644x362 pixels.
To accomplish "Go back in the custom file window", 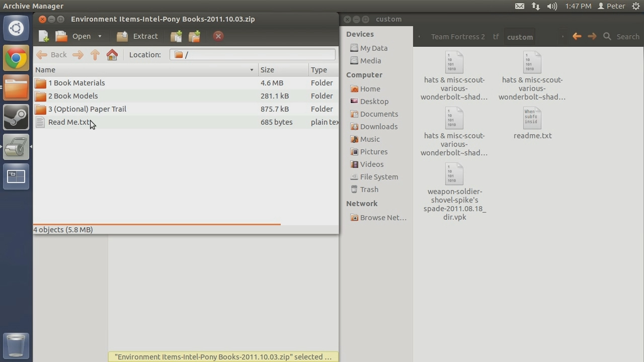I will 577,36.
